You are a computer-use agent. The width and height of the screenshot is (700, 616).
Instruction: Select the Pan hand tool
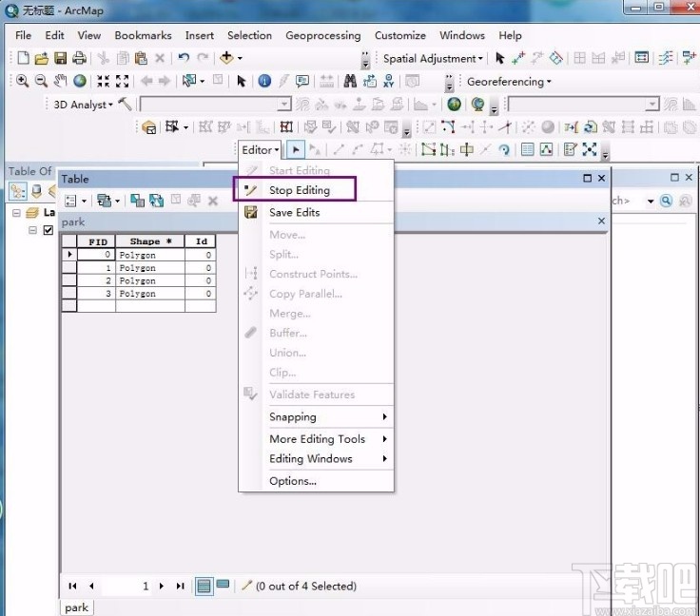click(x=60, y=81)
